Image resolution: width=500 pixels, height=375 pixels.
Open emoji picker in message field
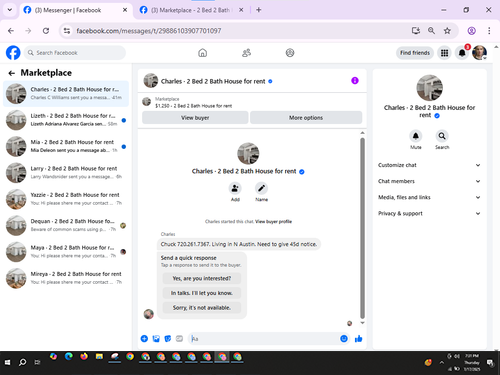point(344,339)
